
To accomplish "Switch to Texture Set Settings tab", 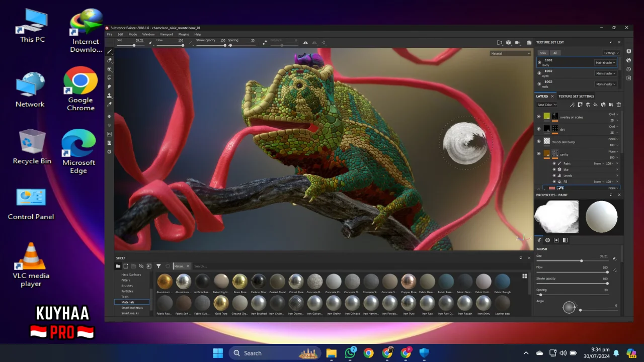I will coord(576,96).
